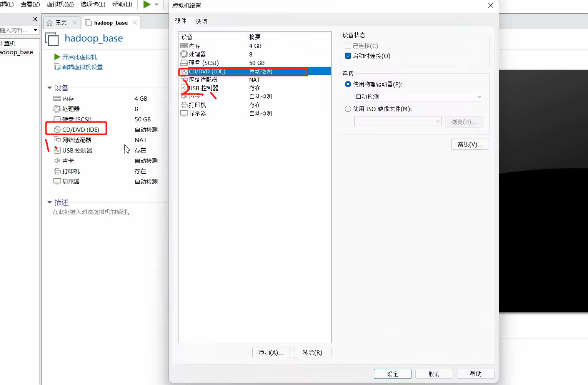Select hadoop_base in library tree

(x=17, y=52)
